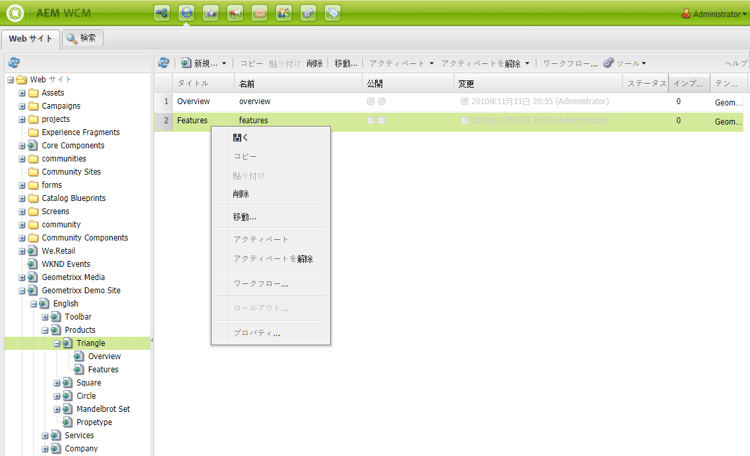The width and height of the screenshot is (750, 456).
Task: Refresh the site tree panel
Action: click(14, 62)
